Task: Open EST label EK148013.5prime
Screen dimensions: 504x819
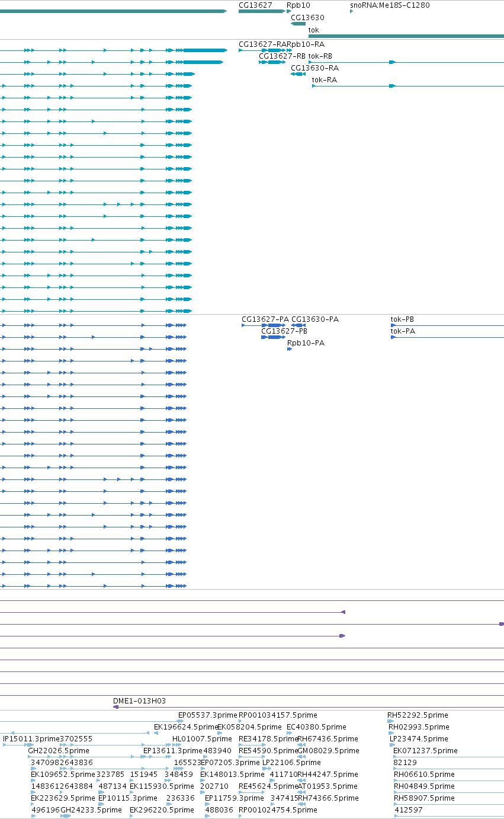Action: (x=232, y=775)
